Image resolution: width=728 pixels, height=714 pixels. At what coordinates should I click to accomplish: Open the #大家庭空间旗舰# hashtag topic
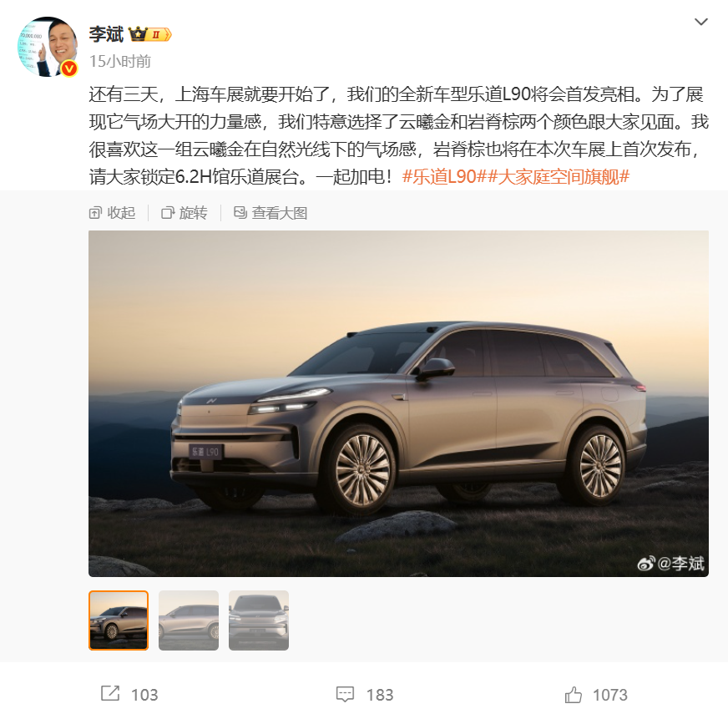click(x=559, y=176)
